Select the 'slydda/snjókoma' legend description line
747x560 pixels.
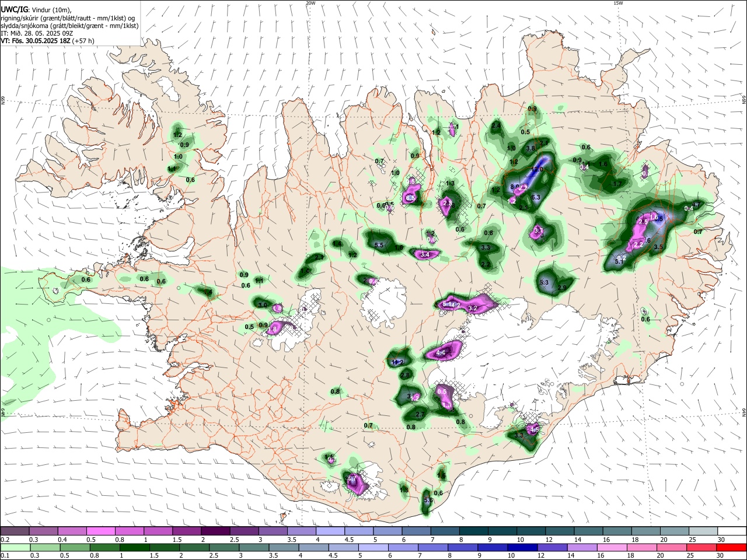click(69, 26)
